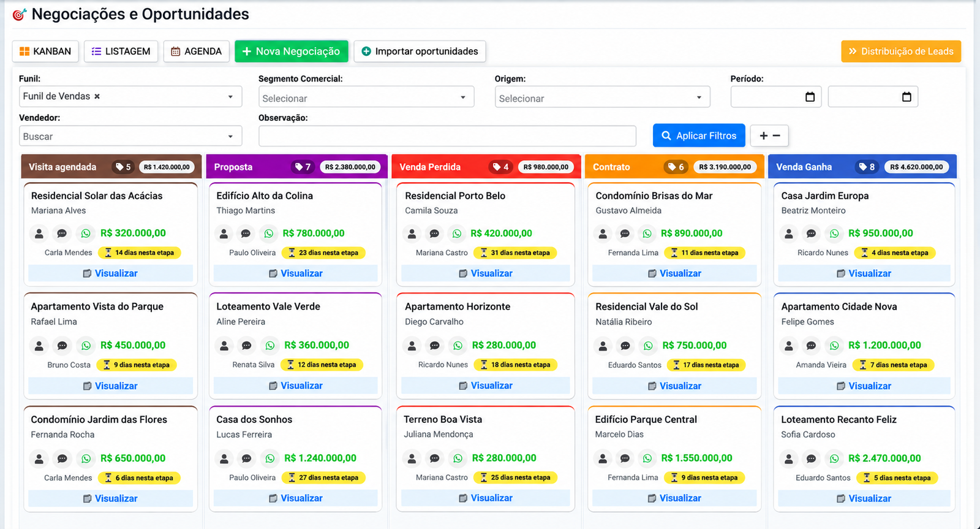
Task: Open the Segmento Comercial dropdown
Action: [x=366, y=97]
